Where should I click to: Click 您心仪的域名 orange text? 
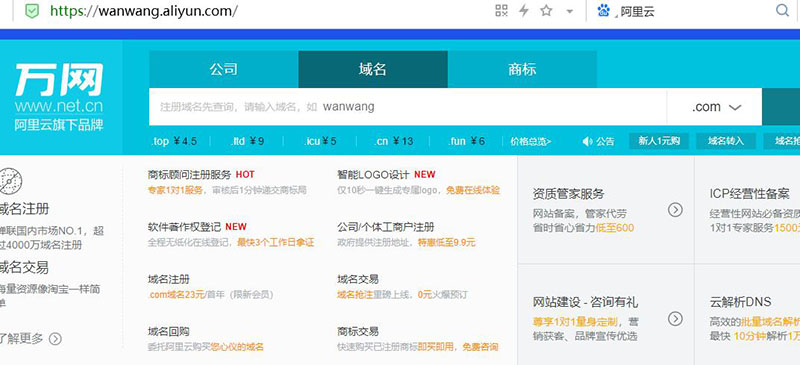pyautogui.click(x=237, y=347)
